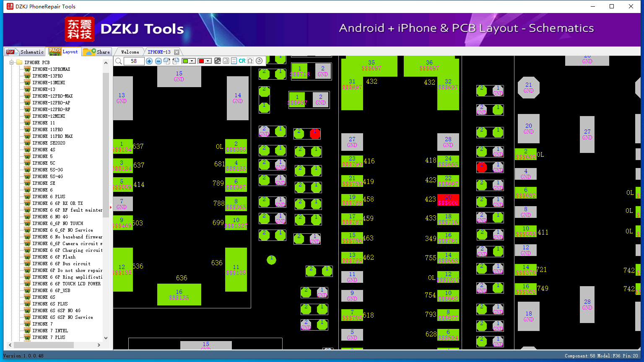The width and height of the screenshot is (644, 362).
Task: Pick the green color swatch
Action: click(185, 61)
